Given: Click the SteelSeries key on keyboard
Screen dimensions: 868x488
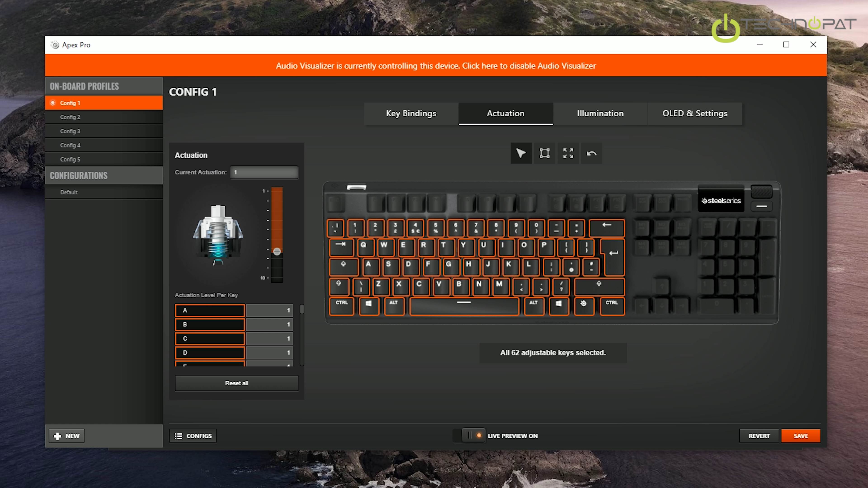Looking at the screenshot, I should [584, 306].
